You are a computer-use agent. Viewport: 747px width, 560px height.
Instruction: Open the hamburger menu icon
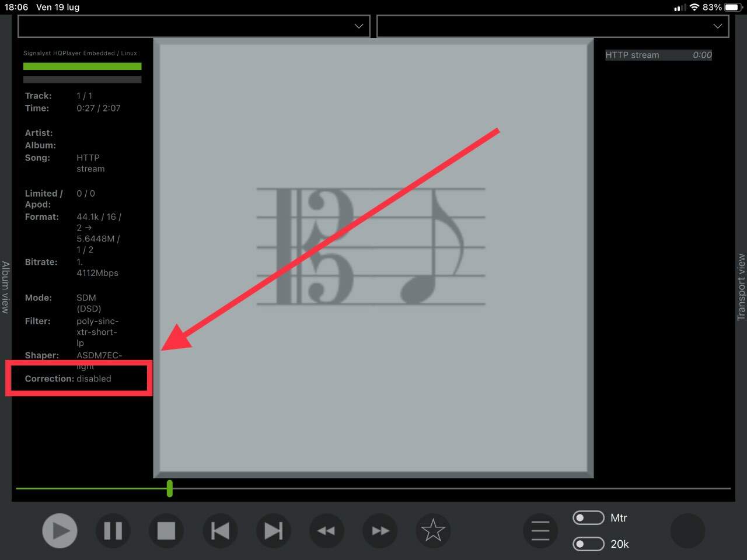pos(540,531)
